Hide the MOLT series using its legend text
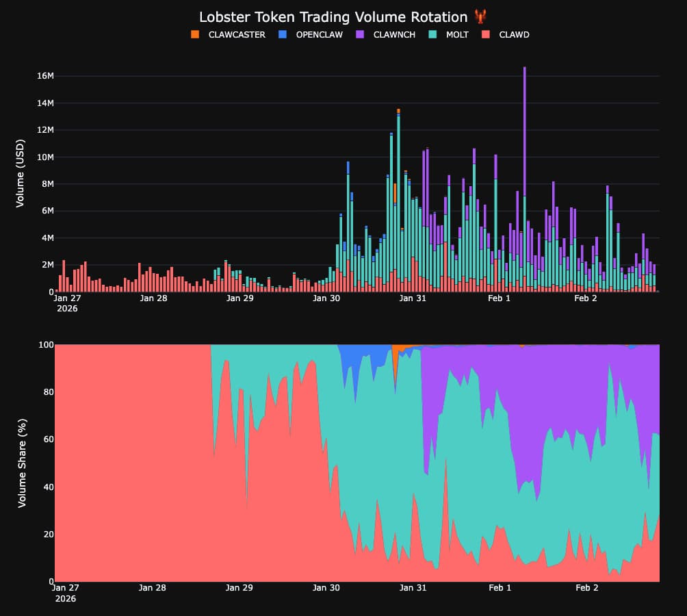This screenshot has height=616, width=687. [457, 34]
